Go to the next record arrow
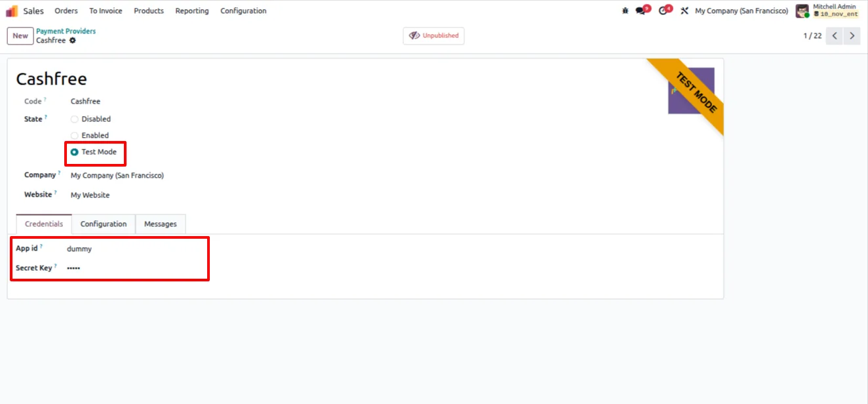The image size is (868, 404). [x=852, y=35]
